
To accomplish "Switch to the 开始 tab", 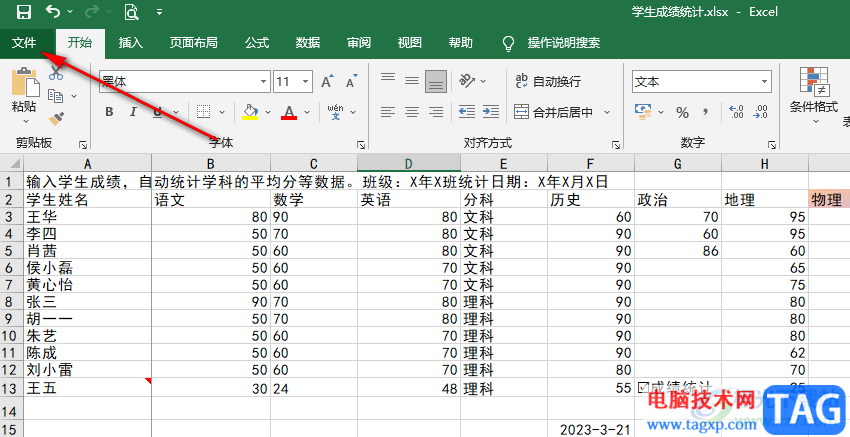I will [80, 43].
